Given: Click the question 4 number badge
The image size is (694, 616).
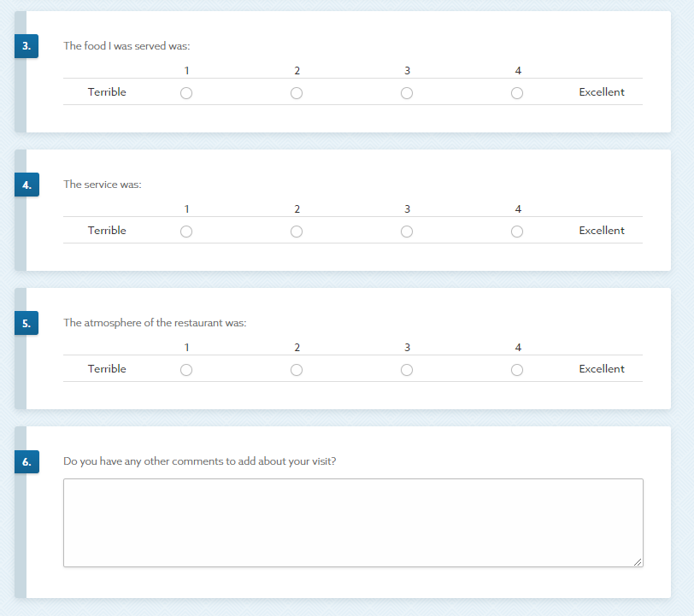Looking at the screenshot, I should click(x=26, y=185).
